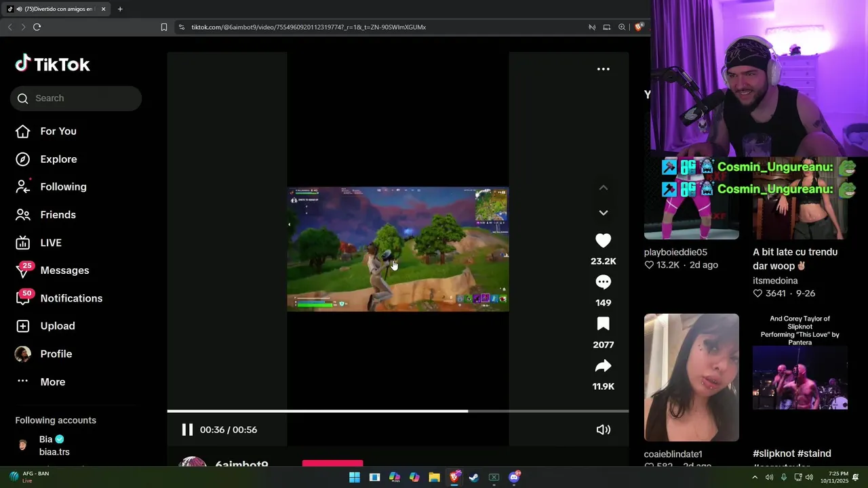Open the 6aimbot9 author name
Screen dimensions: 868x488
tap(241, 464)
